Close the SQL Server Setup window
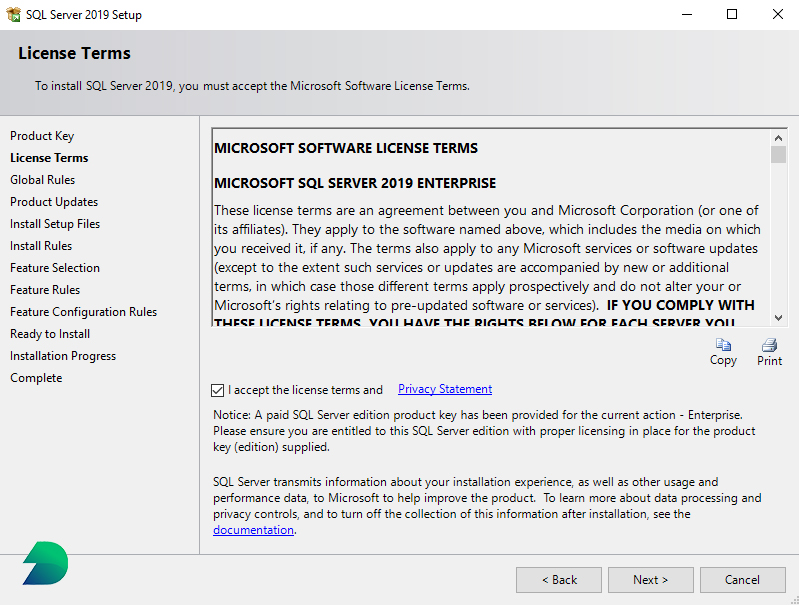The width and height of the screenshot is (799, 605). [x=777, y=14]
